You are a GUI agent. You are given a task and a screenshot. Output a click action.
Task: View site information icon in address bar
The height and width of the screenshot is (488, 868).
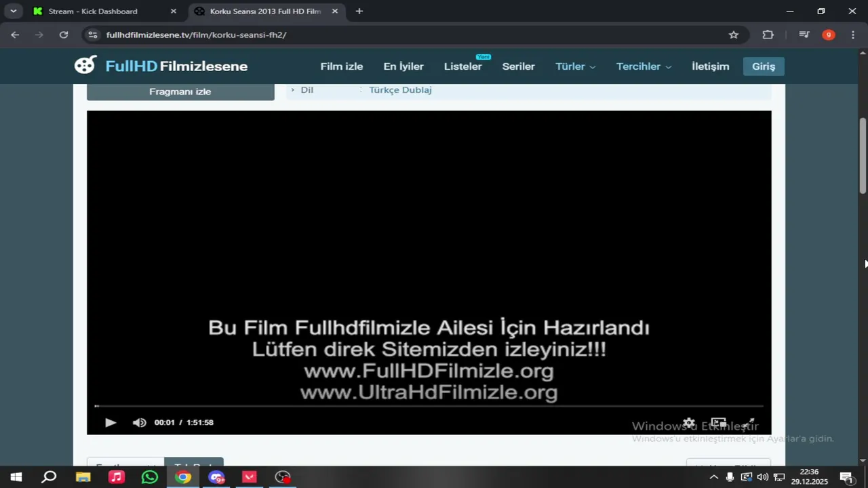tap(93, 35)
